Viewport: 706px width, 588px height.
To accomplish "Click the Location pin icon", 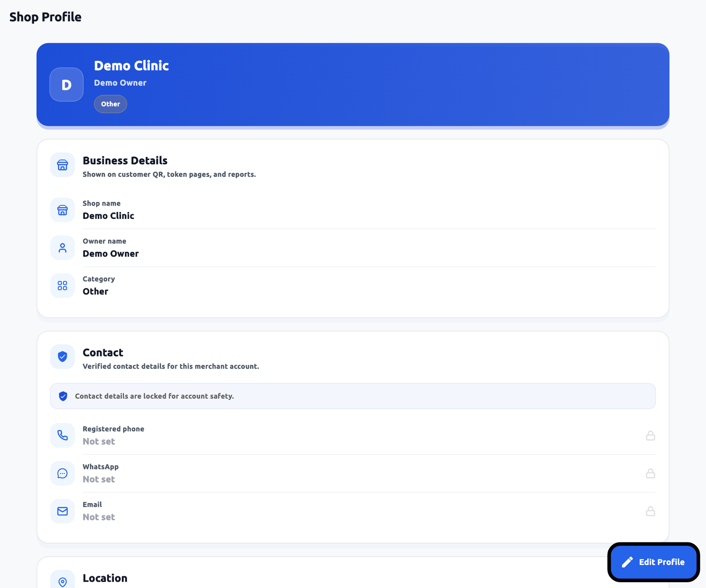I will point(63,582).
